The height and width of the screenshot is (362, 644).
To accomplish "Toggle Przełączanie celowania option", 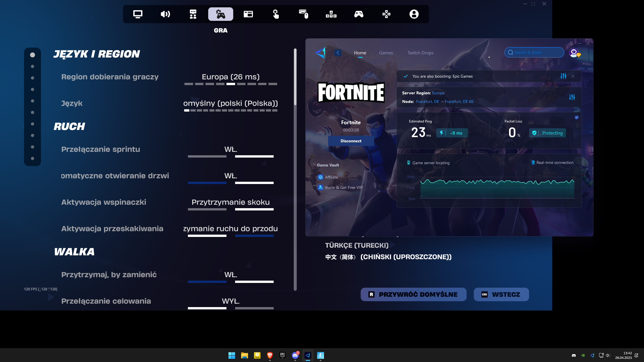I will pyautogui.click(x=230, y=301).
